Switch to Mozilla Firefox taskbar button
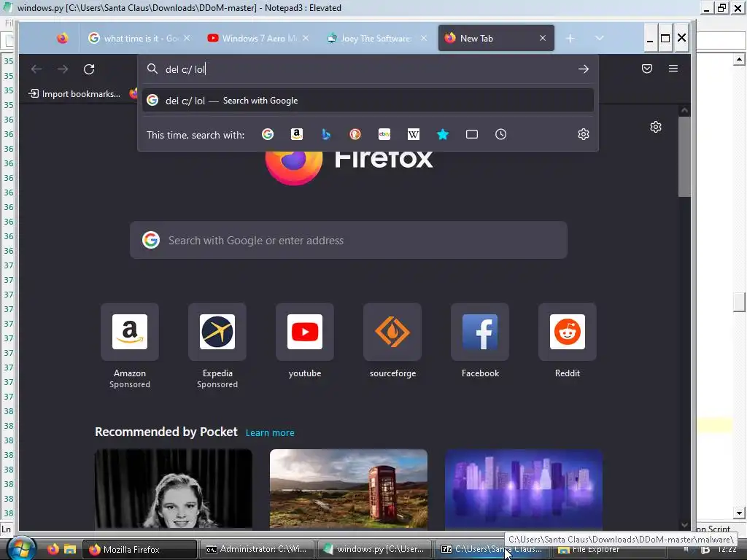 pyautogui.click(x=139, y=550)
